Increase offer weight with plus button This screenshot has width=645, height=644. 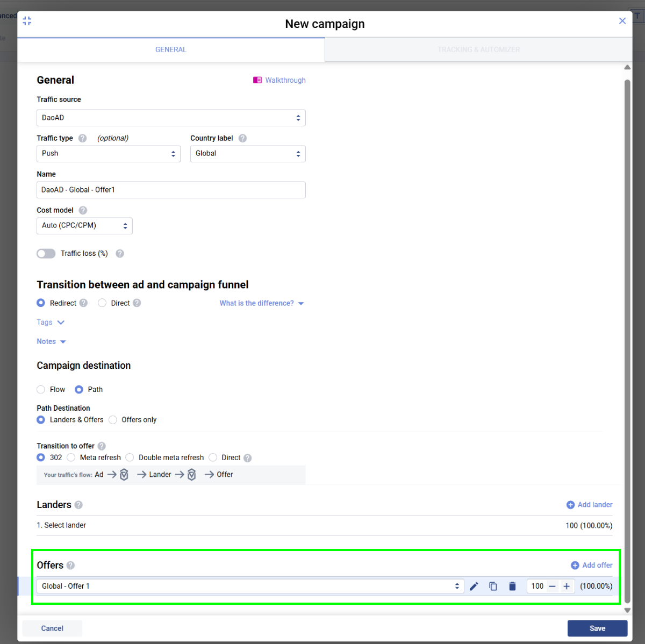tap(567, 586)
